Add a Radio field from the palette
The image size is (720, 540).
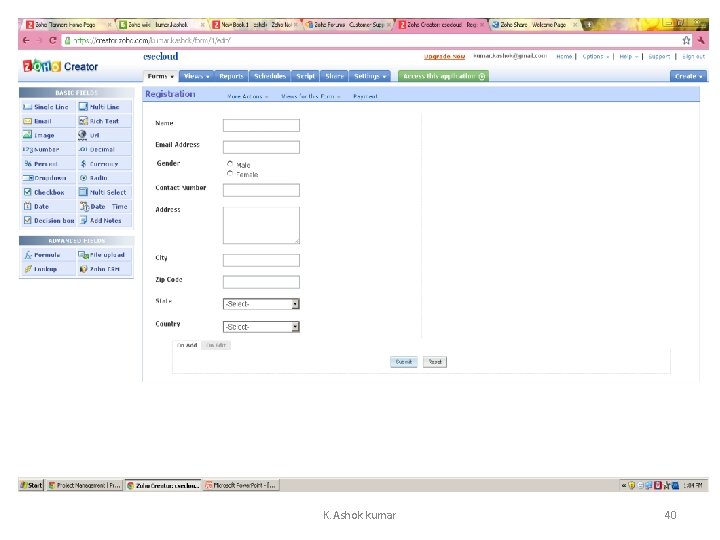tap(104, 178)
